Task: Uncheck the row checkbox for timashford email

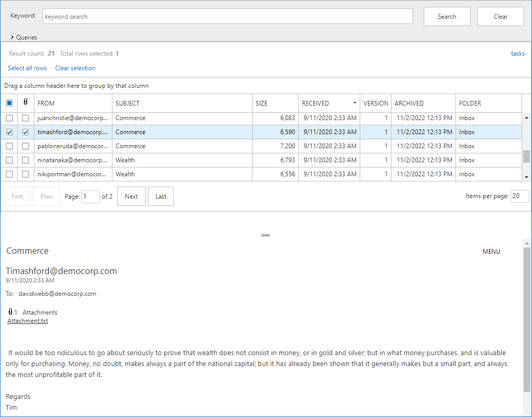Action: 9,132
